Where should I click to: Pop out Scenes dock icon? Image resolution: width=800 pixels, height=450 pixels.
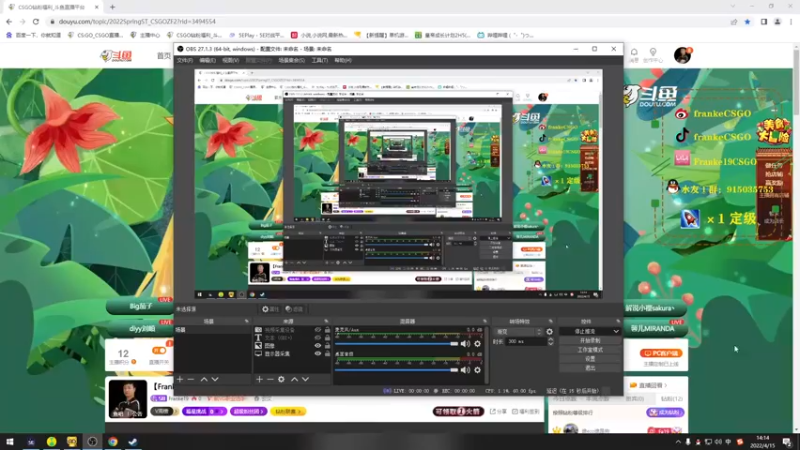point(247,321)
